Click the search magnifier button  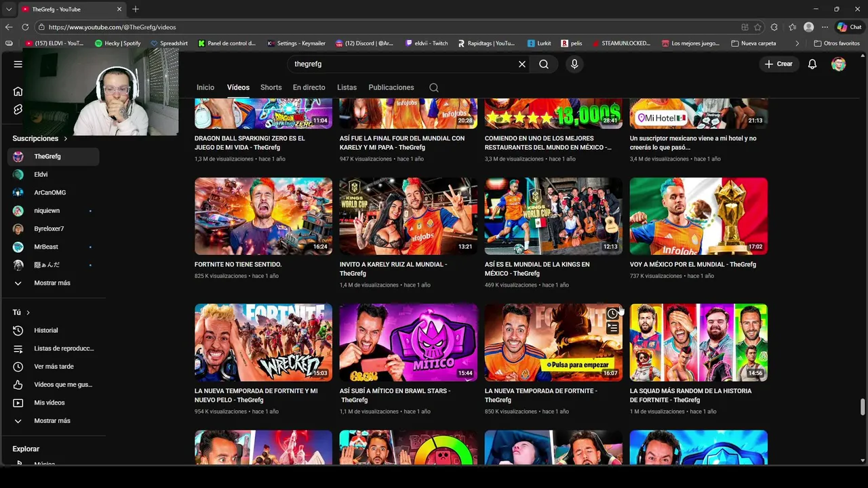pos(544,64)
